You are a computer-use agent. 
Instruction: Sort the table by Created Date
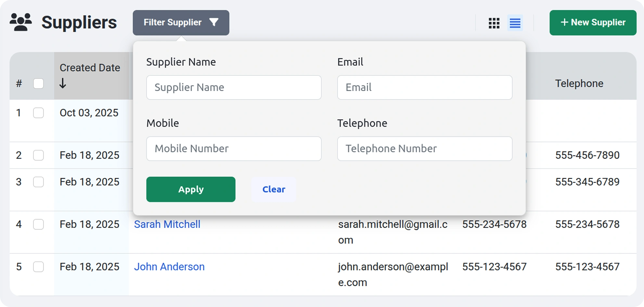tap(90, 68)
